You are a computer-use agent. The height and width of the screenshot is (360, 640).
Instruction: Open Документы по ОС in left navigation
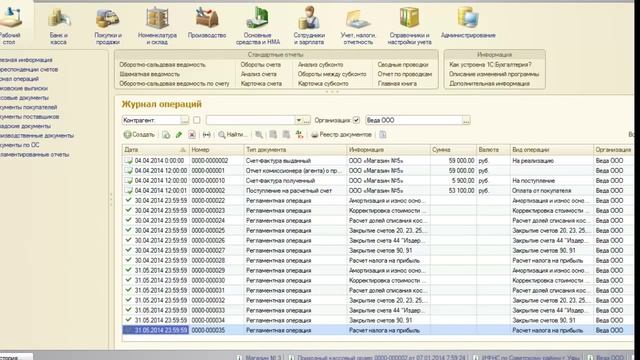coord(20,145)
